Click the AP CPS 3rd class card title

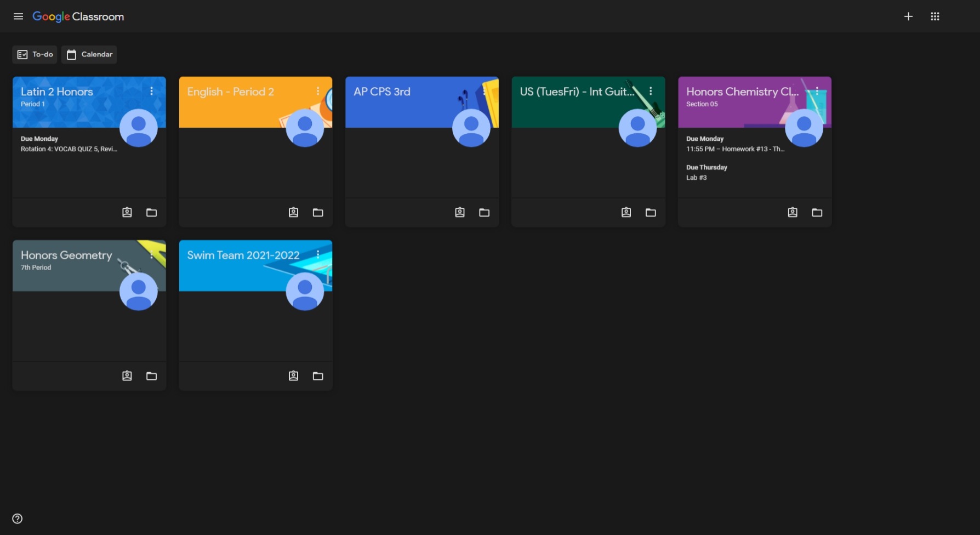coord(381,92)
